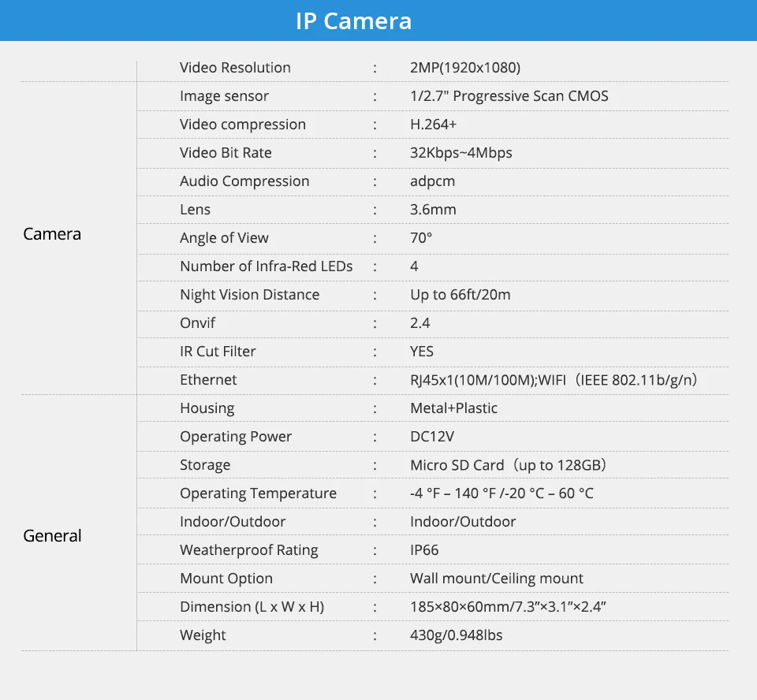Select the Camera section label
Screen dimensions: 757x700
[52, 234]
